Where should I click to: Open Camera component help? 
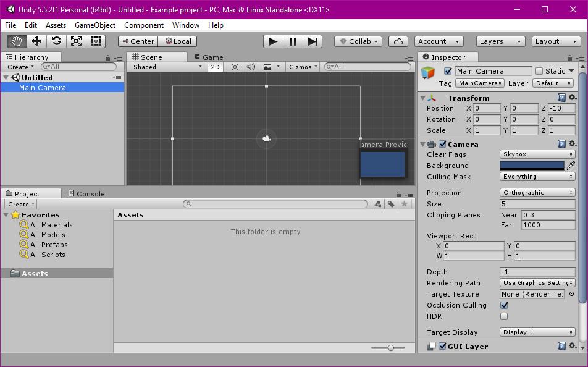pyautogui.click(x=561, y=144)
